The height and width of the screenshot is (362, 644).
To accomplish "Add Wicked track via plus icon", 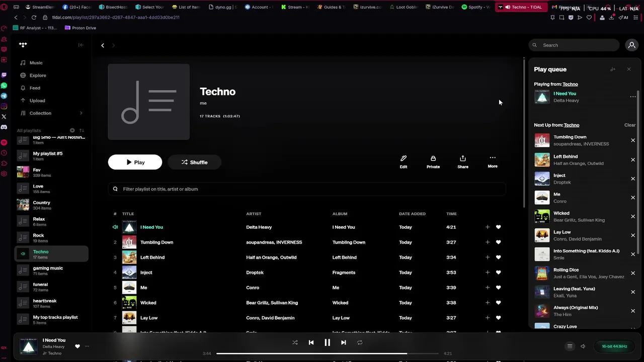I will (487, 303).
